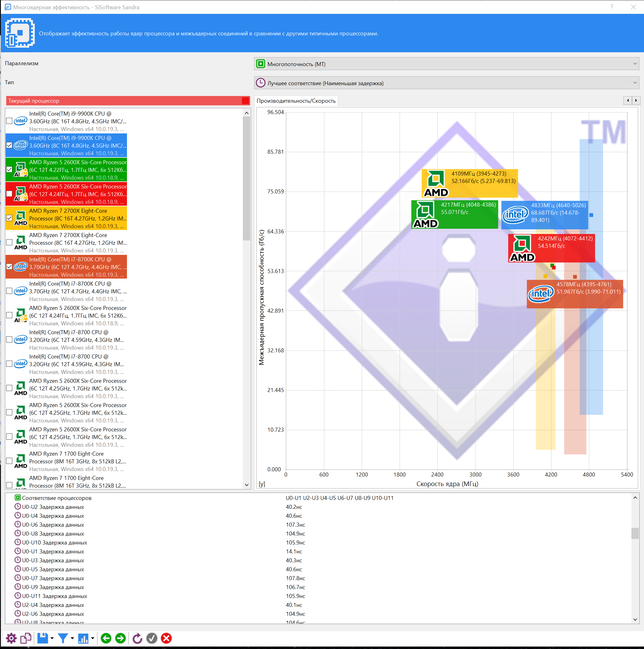
Task: Click the blue funnel filter icon
Action: (63, 638)
